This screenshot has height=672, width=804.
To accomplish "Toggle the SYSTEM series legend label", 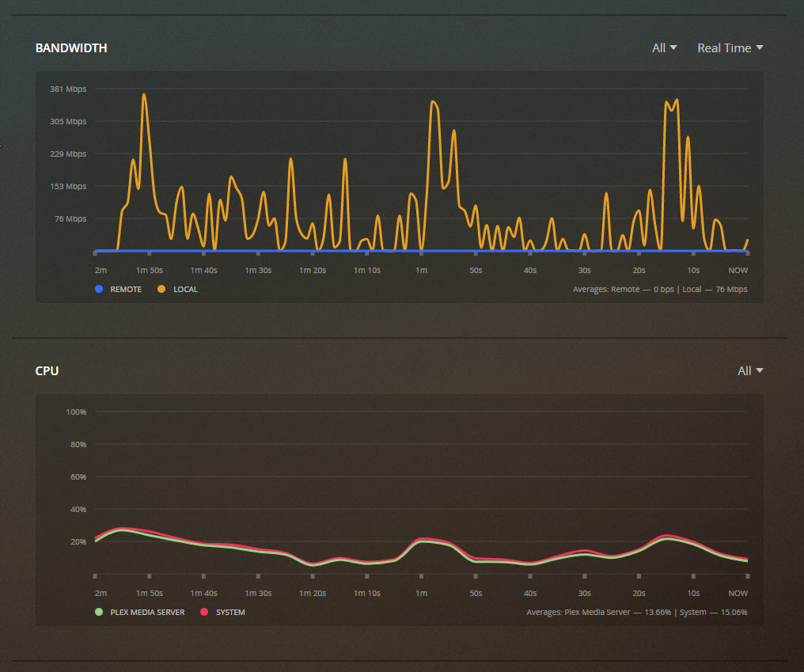I will (230, 613).
